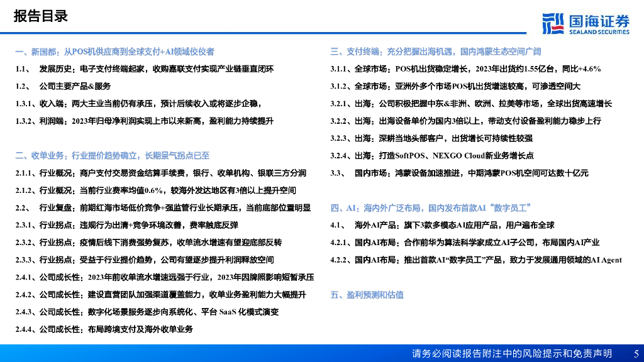This screenshot has height=362, width=644.
Task: Select entry 3.3 国内市场 鸿蒙设备
Action: pos(460,173)
